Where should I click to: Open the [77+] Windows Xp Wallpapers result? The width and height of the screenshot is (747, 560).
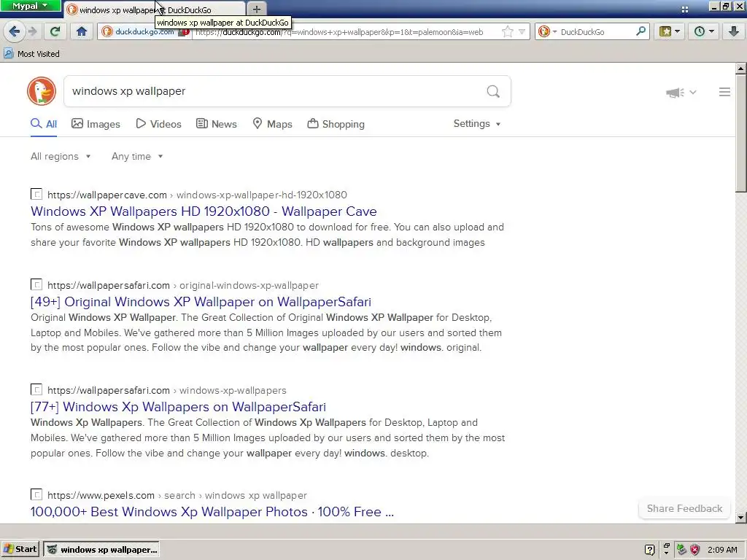(x=178, y=407)
